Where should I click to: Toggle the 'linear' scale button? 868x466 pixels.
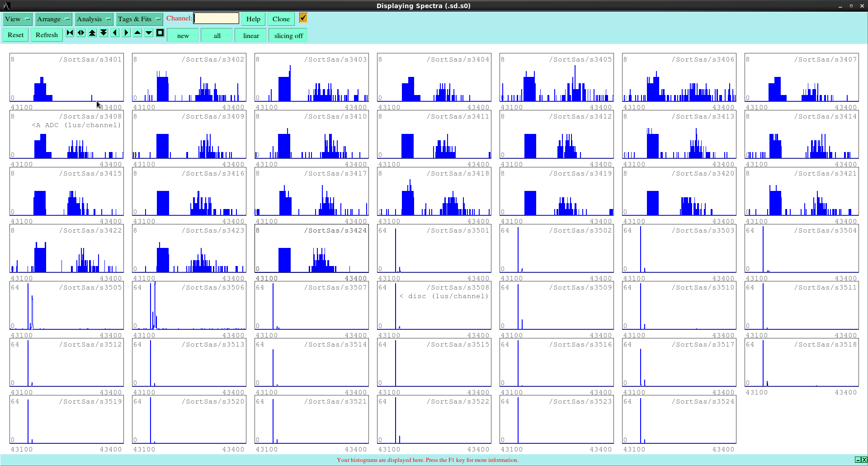tap(251, 35)
